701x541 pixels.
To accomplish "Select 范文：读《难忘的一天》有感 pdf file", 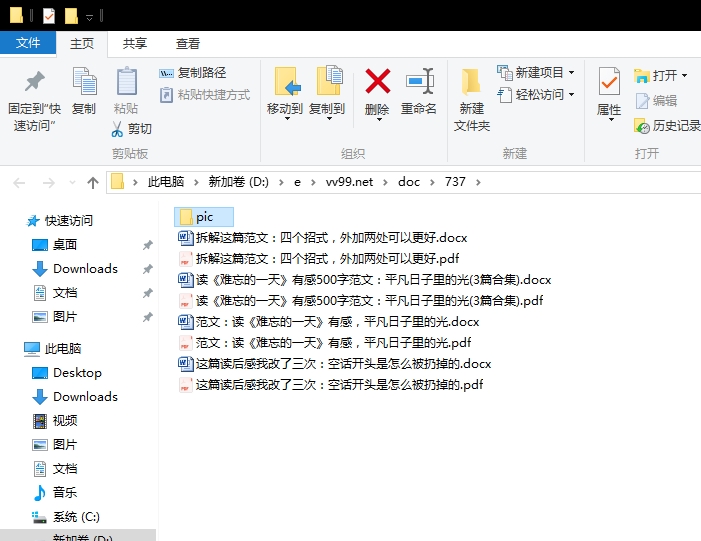I will 325,342.
